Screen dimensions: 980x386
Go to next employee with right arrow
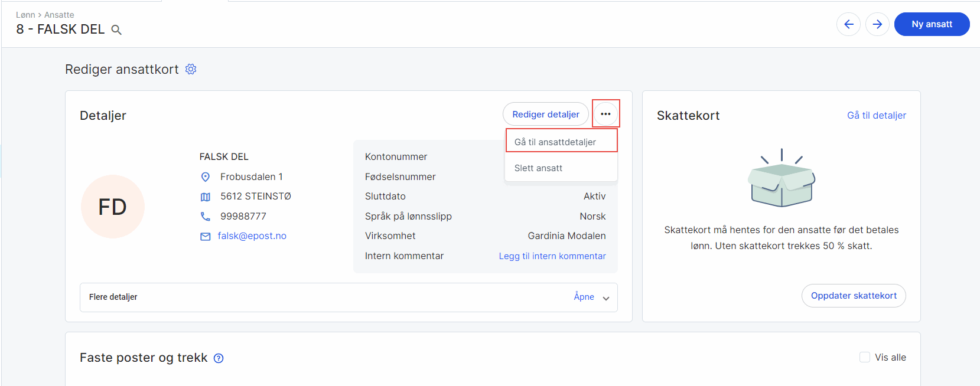point(877,24)
